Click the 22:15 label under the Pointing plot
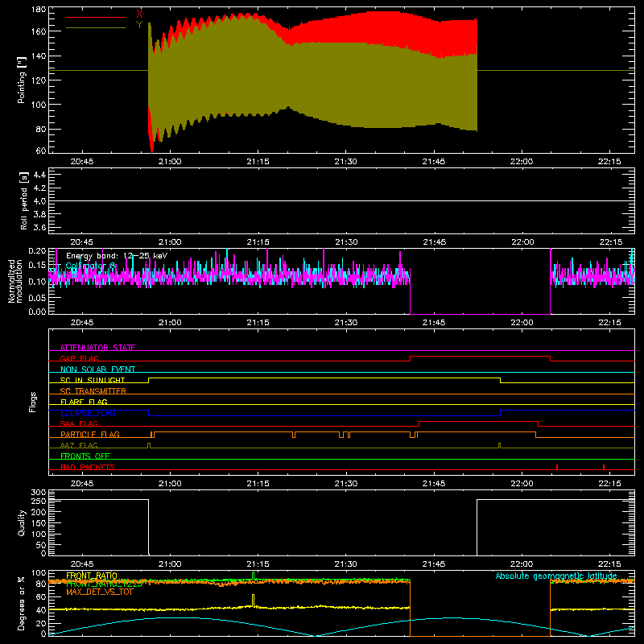This screenshot has height=644, width=644. [610, 162]
